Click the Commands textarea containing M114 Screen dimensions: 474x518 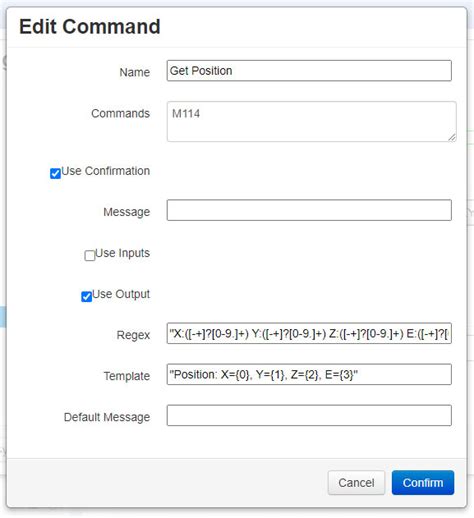click(x=311, y=122)
